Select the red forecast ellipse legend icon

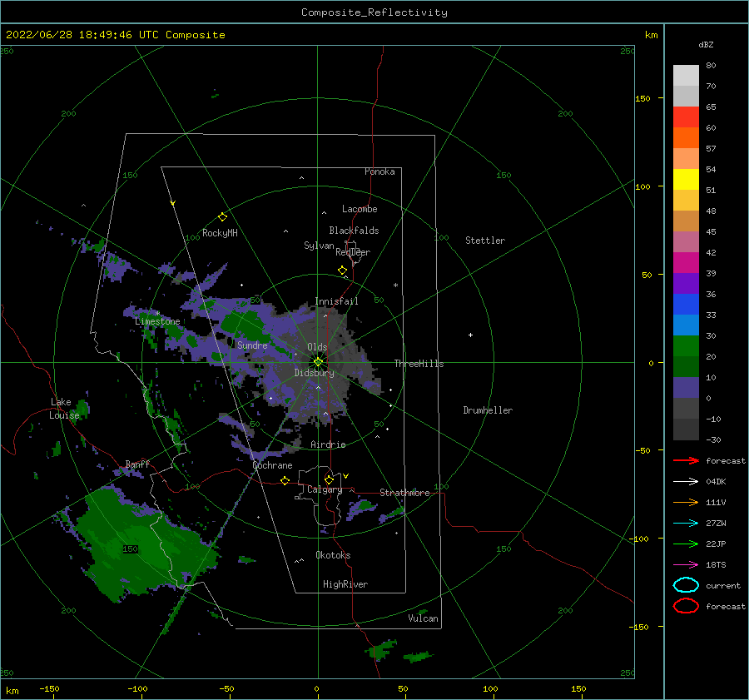[686, 606]
